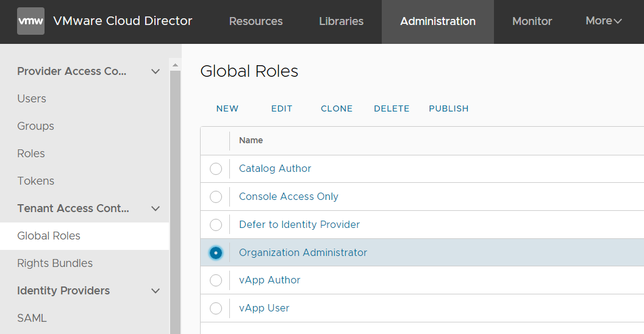Open the Organization Administrator role link
The image size is (644, 334).
303,252
